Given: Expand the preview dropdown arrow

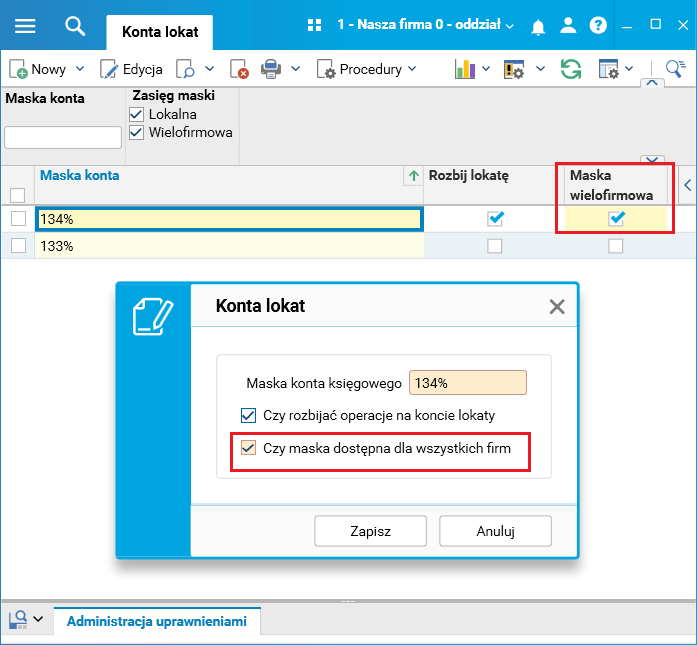Looking at the screenshot, I should click(x=209, y=69).
